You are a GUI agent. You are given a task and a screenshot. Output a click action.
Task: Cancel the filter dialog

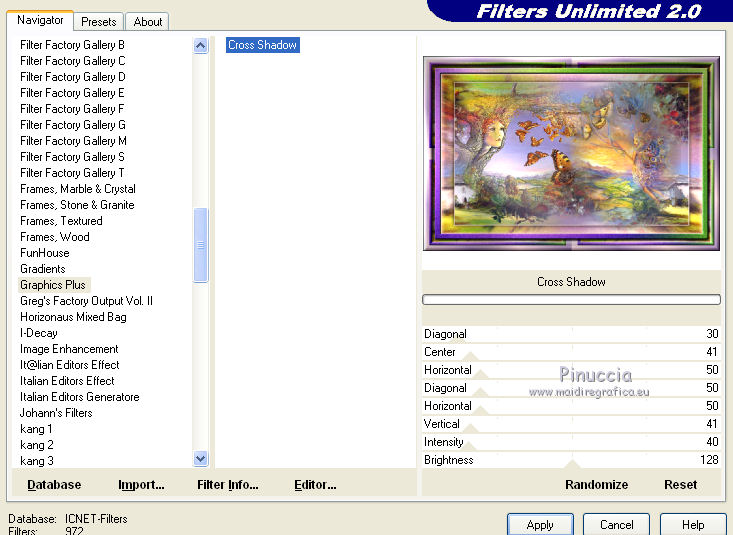pyautogui.click(x=616, y=525)
